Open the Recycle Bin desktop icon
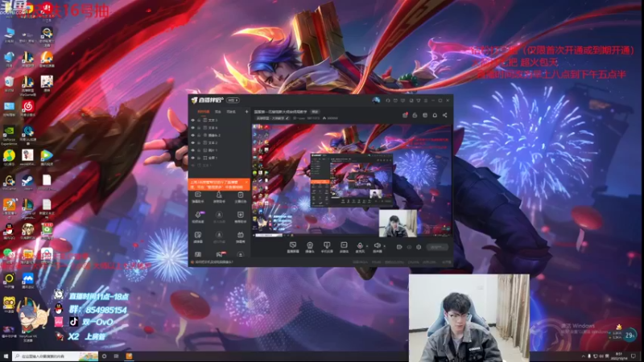644x362 pixels. pos(9,84)
